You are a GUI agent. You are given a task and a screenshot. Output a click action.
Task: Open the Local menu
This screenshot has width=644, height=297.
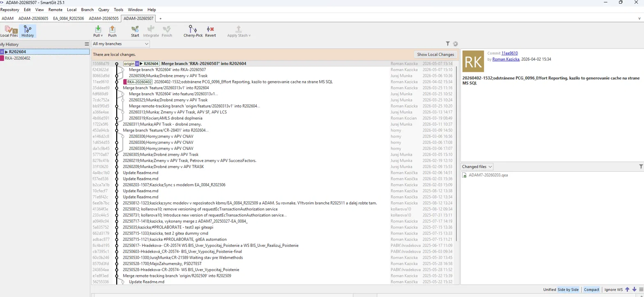(71, 9)
